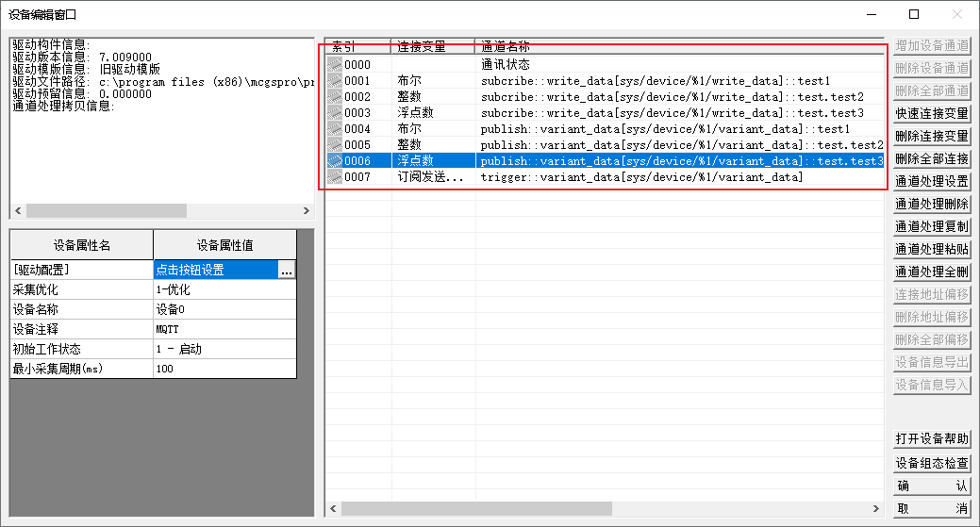Image resolution: width=980 pixels, height=527 pixels.
Task: Click the channel list left scroll arrow
Action: 333,509
